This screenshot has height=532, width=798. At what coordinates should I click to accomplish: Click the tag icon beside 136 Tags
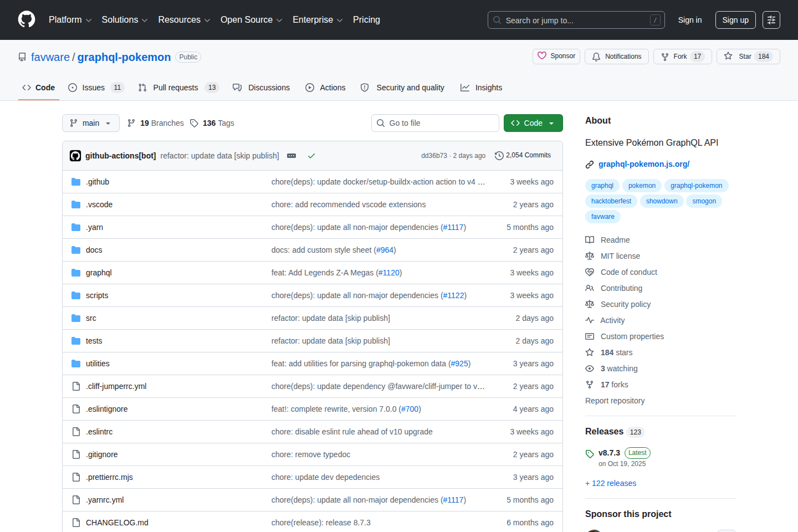click(x=195, y=122)
